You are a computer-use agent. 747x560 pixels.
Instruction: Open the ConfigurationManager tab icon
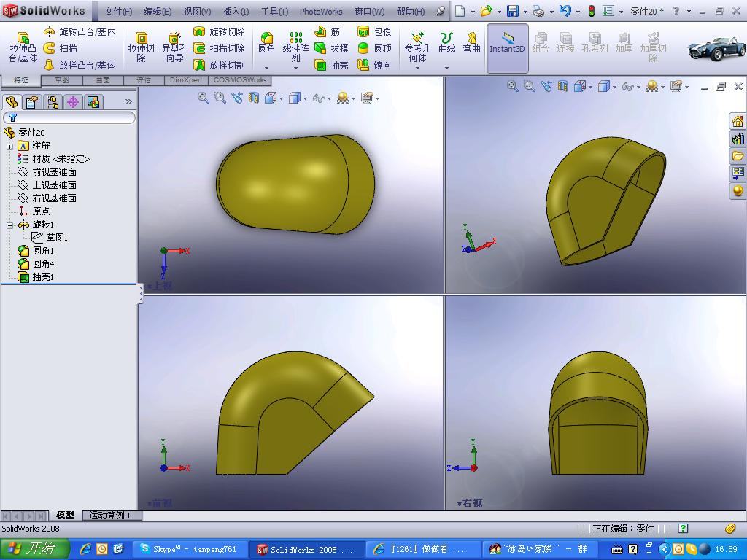tap(53, 102)
